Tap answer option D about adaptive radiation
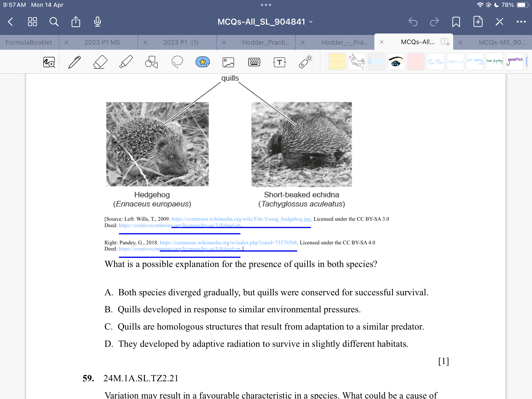This screenshot has height=399, width=532. pos(256,344)
